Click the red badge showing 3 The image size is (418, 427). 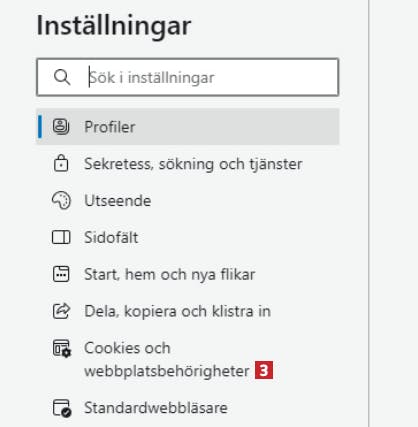click(x=264, y=370)
